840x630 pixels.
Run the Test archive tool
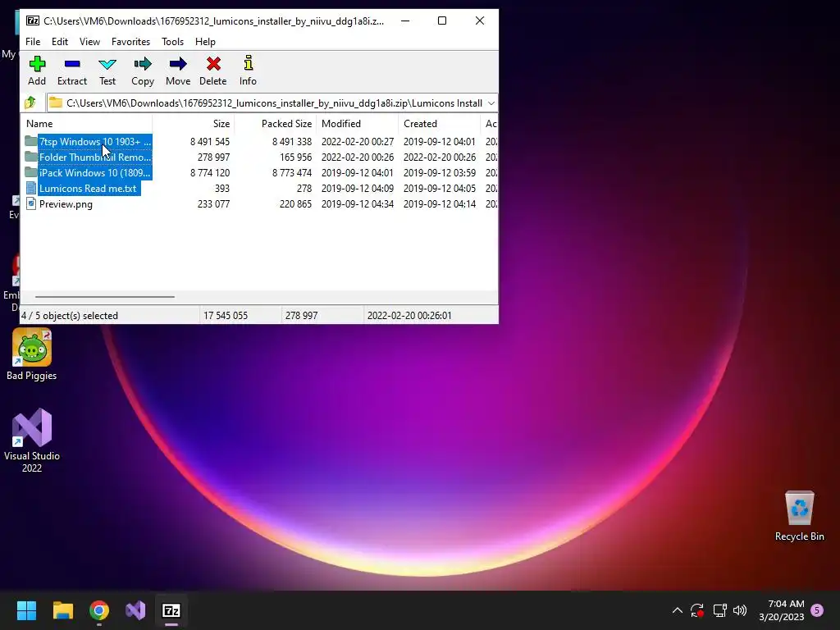coord(107,64)
